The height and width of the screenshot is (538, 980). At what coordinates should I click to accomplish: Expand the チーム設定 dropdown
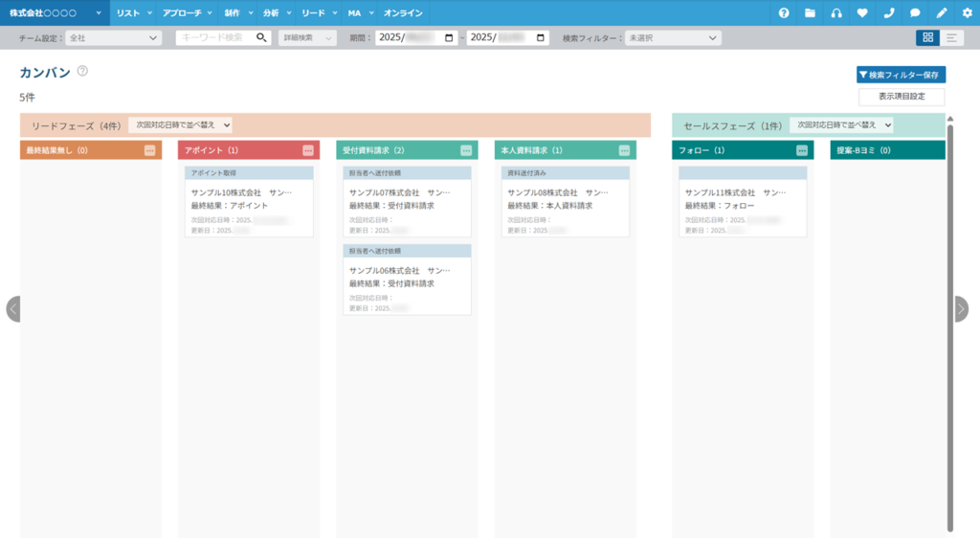(113, 37)
